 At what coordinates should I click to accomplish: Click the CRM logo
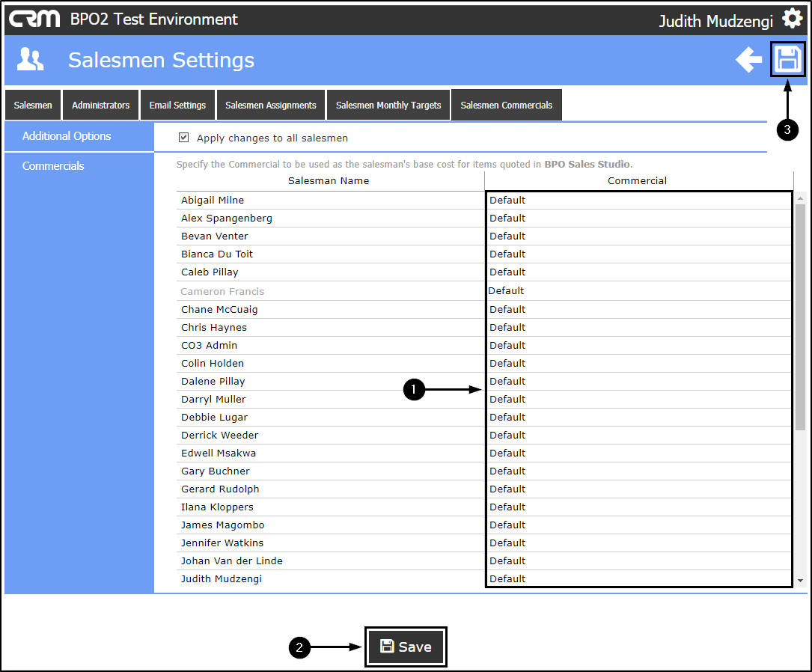coord(34,19)
